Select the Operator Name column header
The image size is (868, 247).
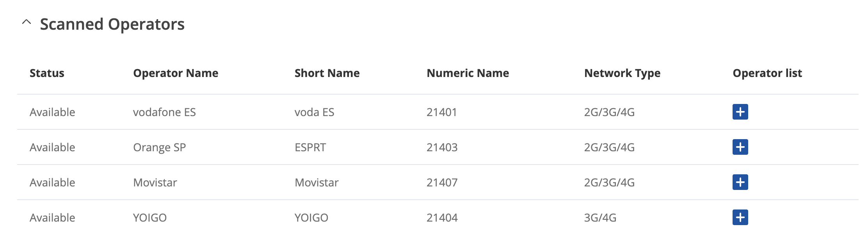coord(176,73)
